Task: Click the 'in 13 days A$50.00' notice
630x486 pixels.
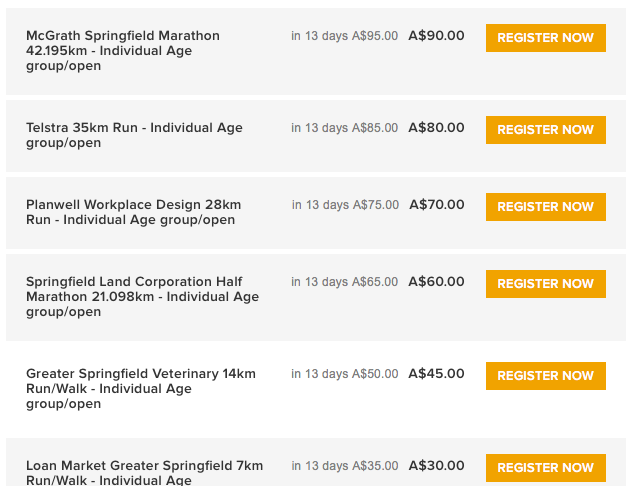Action: click(344, 374)
